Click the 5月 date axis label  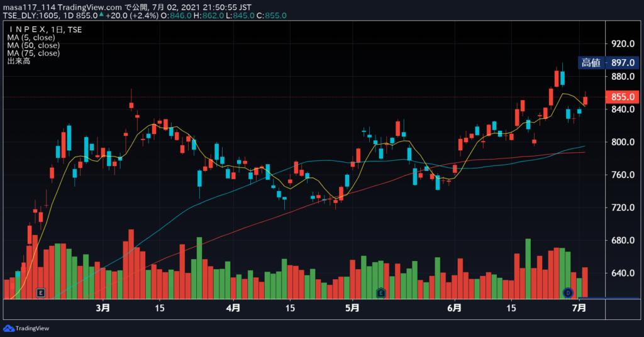coord(352,308)
